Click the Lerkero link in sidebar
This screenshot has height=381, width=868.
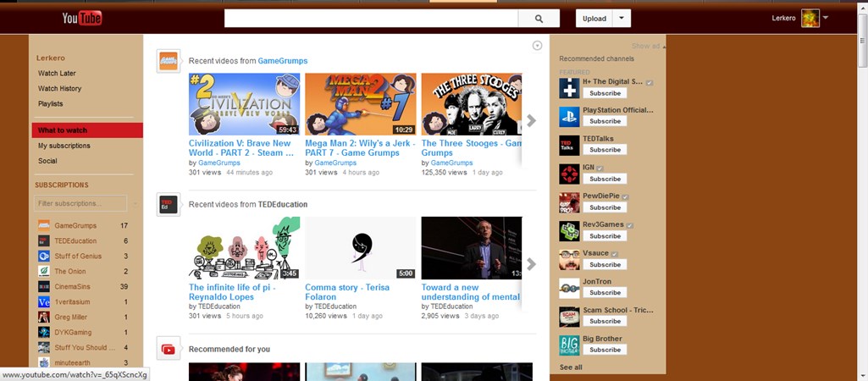pos(50,58)
